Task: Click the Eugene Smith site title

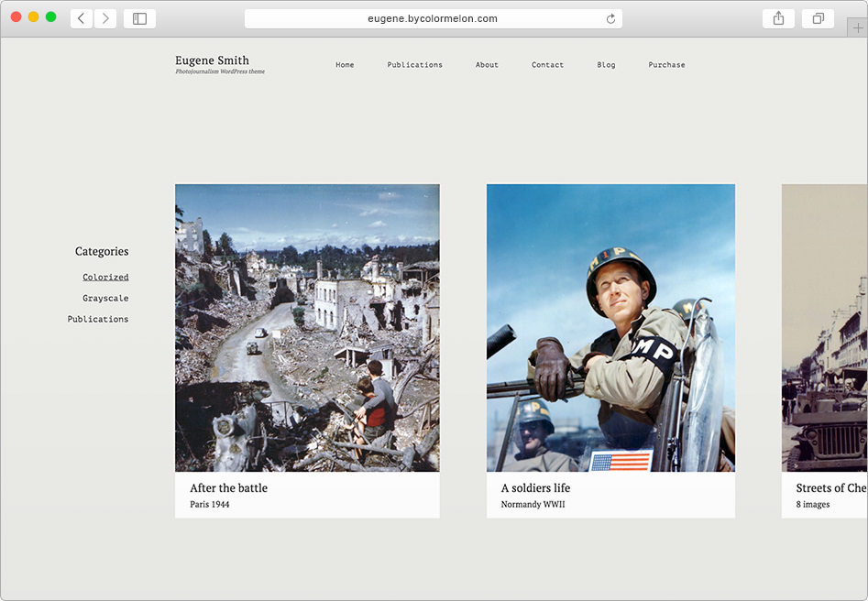Action: pyautogui.click(x=212, y=60)
